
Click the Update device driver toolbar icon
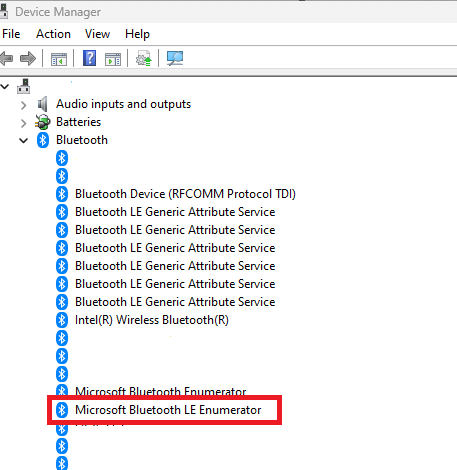click(144, 58)
